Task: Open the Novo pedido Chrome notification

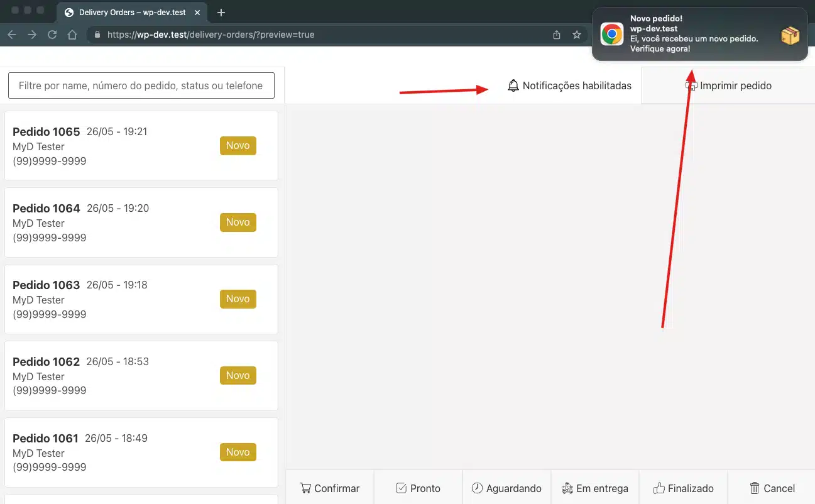Action: pyautogui.click(x=699, y=35)
